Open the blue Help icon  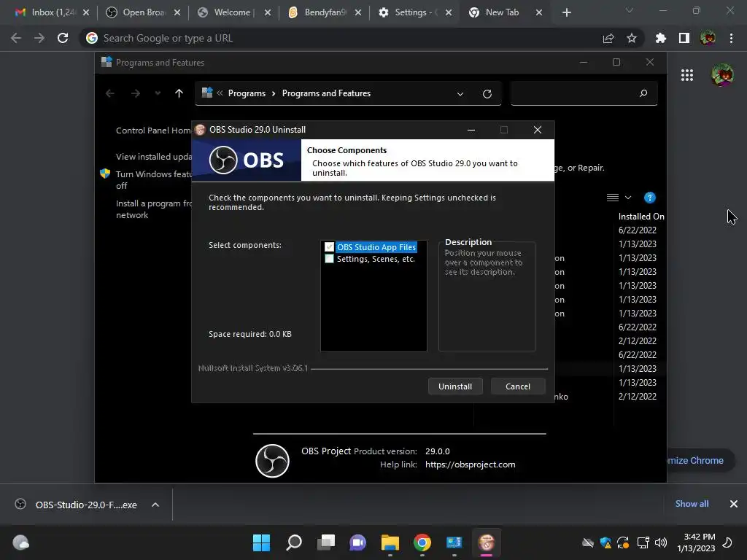click(650, 198)
